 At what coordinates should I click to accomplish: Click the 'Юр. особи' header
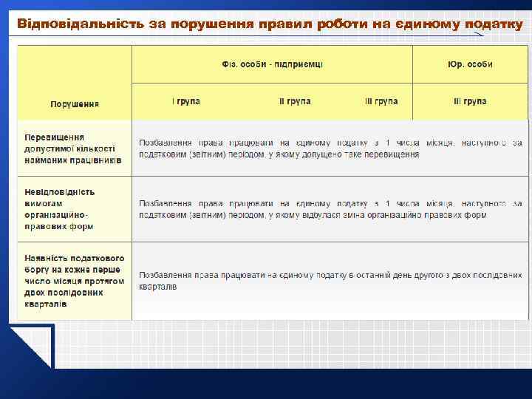click(470, 64)
